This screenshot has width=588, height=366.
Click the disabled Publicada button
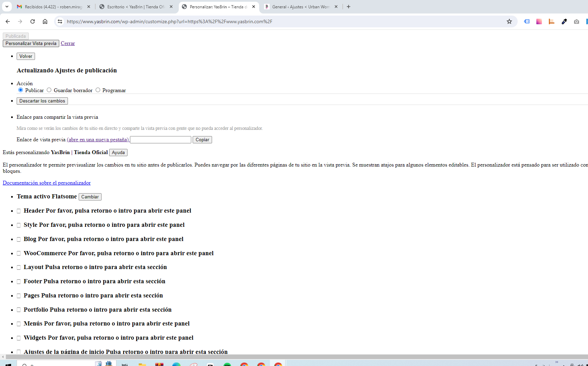point(16,36)
